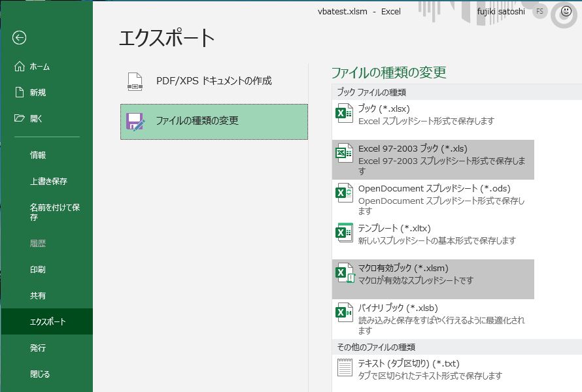582x392 pixels.
Task: Choose OpenDocument スプレッドシート (*.ods) type
Action: [433, 199]
